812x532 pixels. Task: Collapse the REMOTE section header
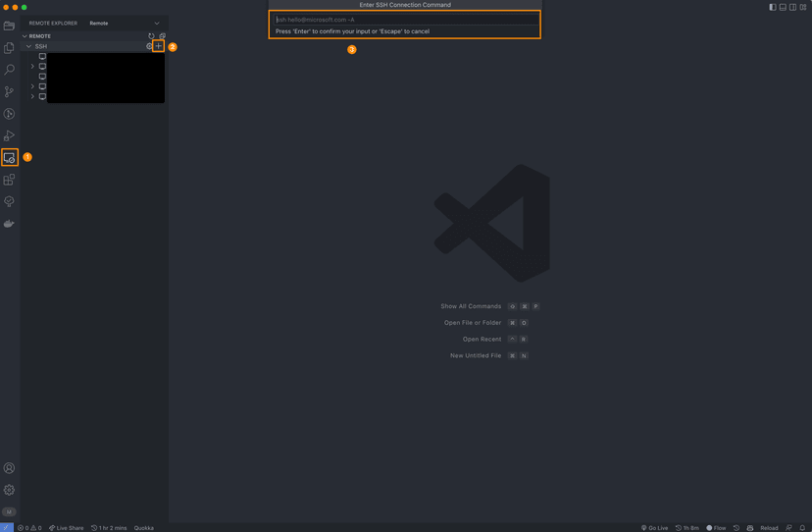[x=25, y=35]
